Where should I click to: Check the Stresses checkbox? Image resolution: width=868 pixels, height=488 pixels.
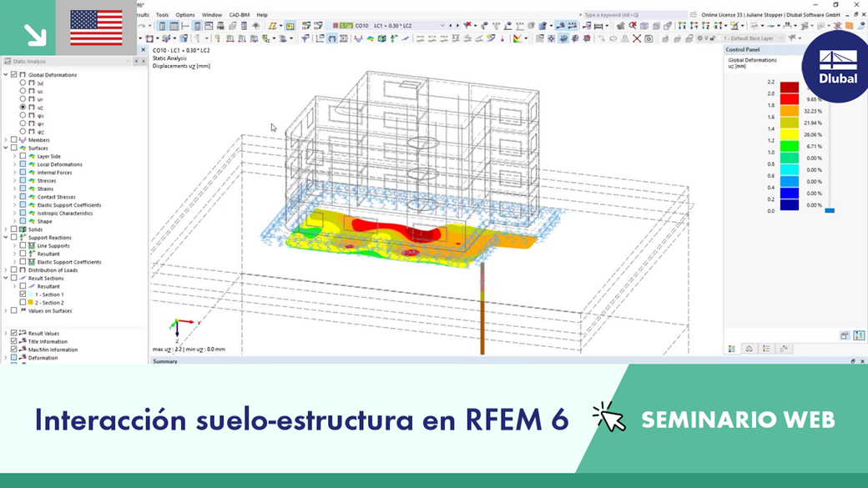tap(23, 180)
